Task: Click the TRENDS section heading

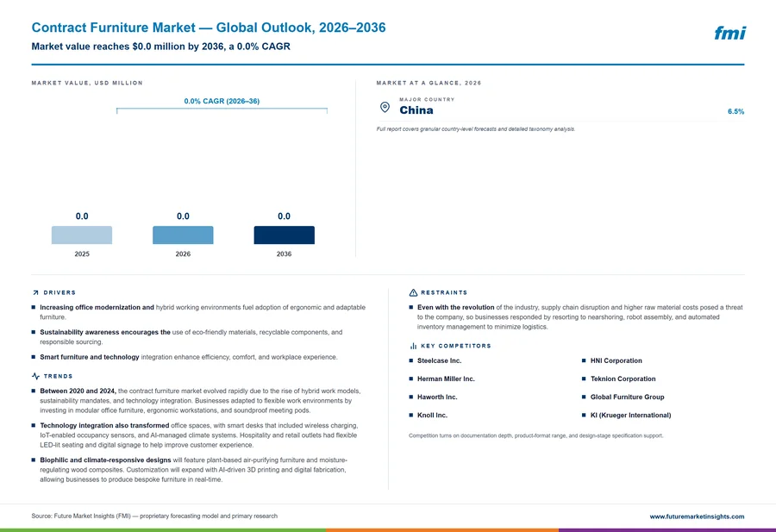Action: [x=58, y=376]
